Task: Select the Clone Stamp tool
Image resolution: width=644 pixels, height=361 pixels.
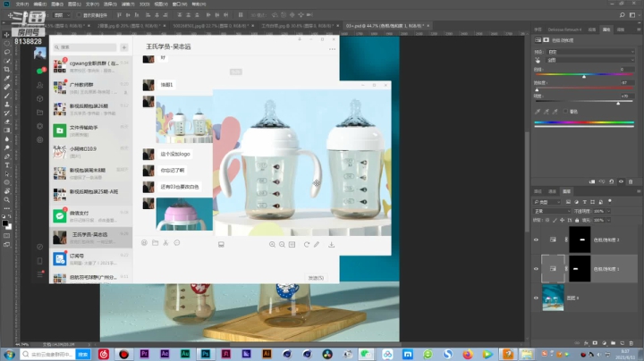Action: tap(6, 105)
